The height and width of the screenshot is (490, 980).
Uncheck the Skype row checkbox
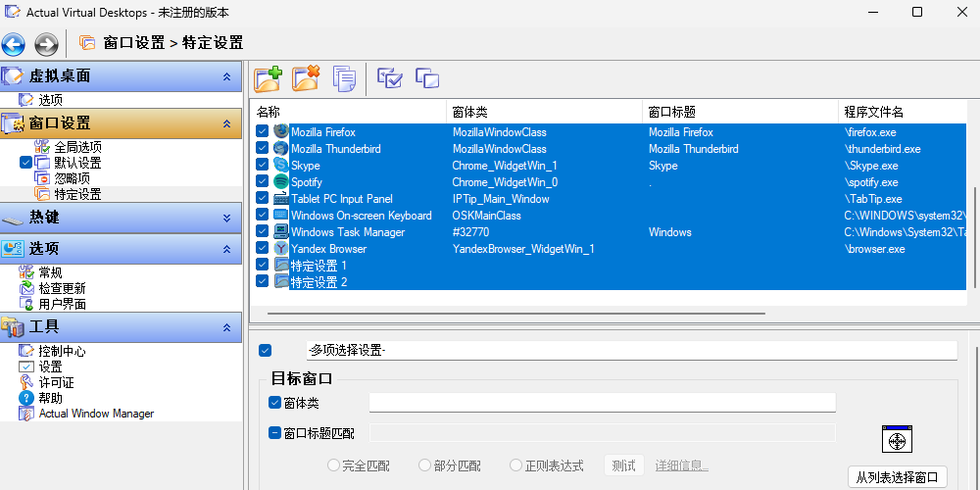point(262,165)
